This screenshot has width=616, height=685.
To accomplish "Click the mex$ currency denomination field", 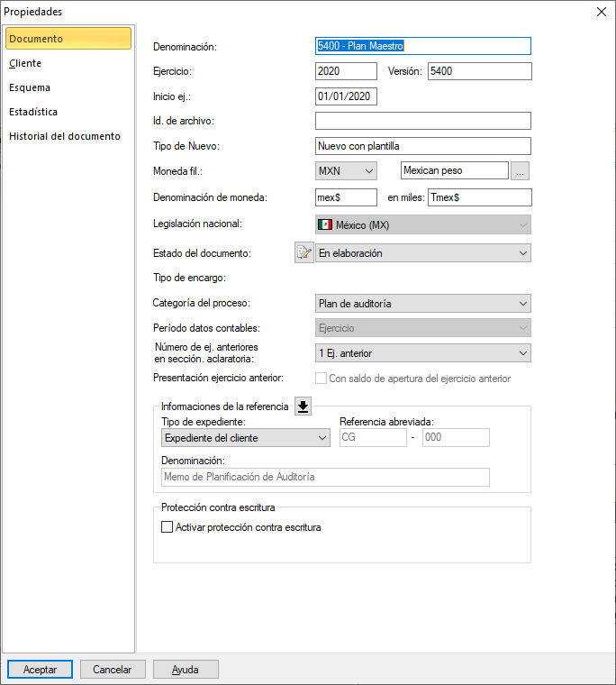I will coord(346,197).
